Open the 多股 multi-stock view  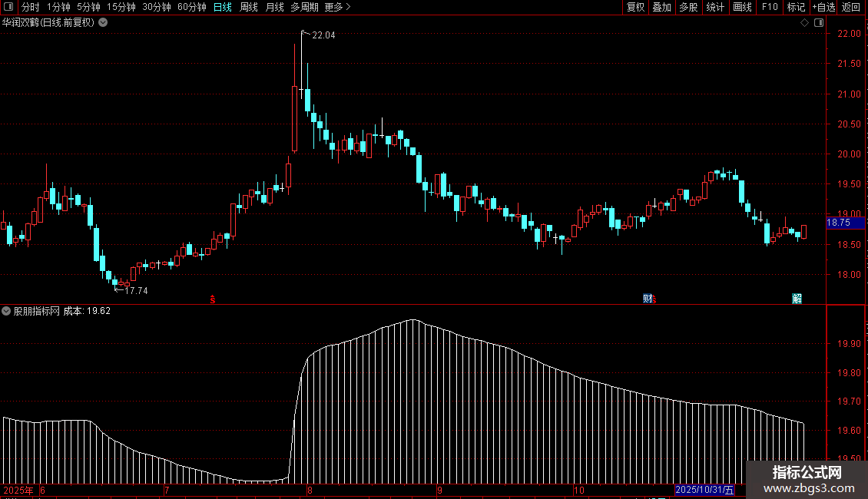click(688, 7)
